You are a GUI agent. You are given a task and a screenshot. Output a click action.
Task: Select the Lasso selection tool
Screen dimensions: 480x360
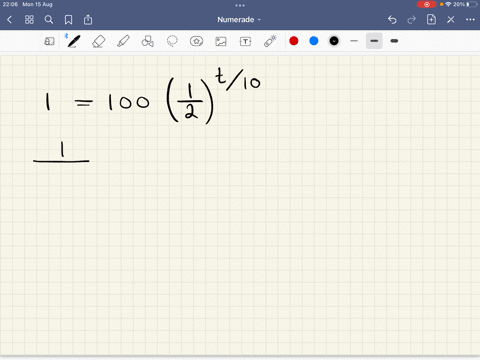[172, 41]
